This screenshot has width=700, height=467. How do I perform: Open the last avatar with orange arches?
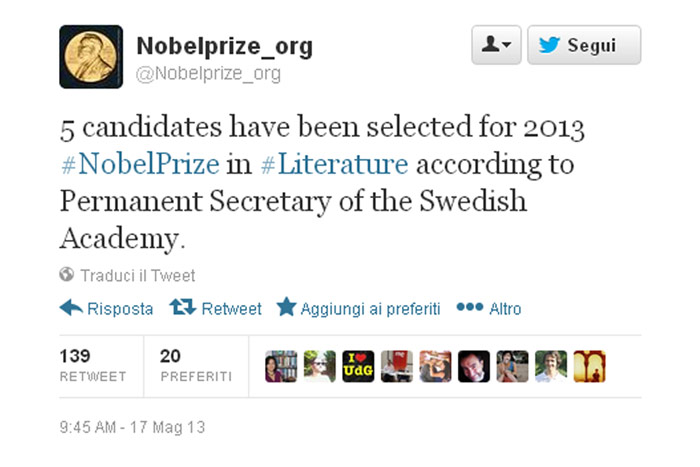(590, 367)
